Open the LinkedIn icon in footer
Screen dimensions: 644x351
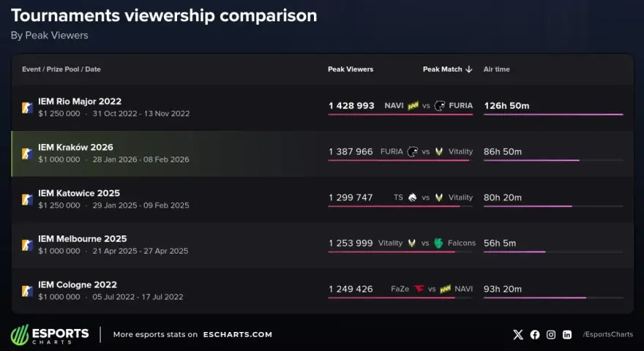(567, 335)
